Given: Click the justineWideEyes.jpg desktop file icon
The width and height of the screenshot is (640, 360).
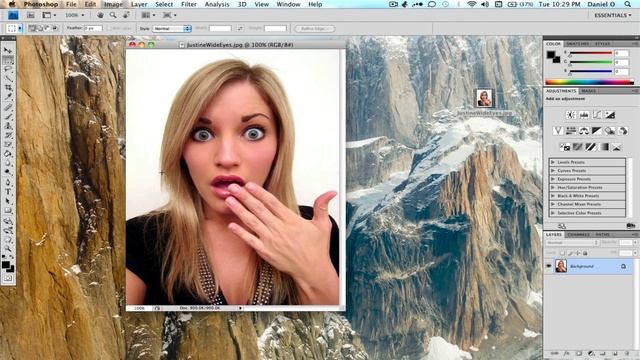Looking at the screenshot, I should click(484, 98).
